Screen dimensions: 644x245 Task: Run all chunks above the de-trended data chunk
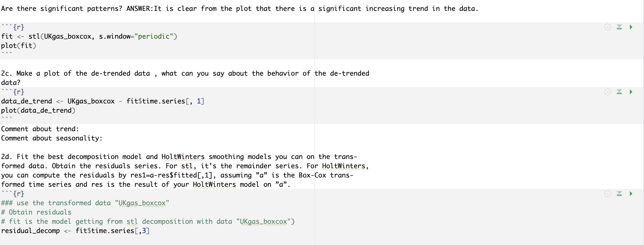click(x=620, y=92)
